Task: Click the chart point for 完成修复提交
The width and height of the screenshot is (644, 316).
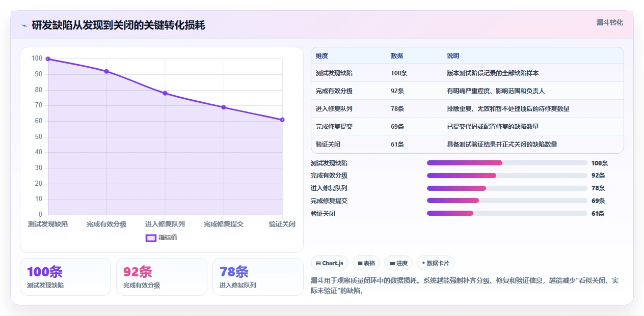Action: point(224,107)
